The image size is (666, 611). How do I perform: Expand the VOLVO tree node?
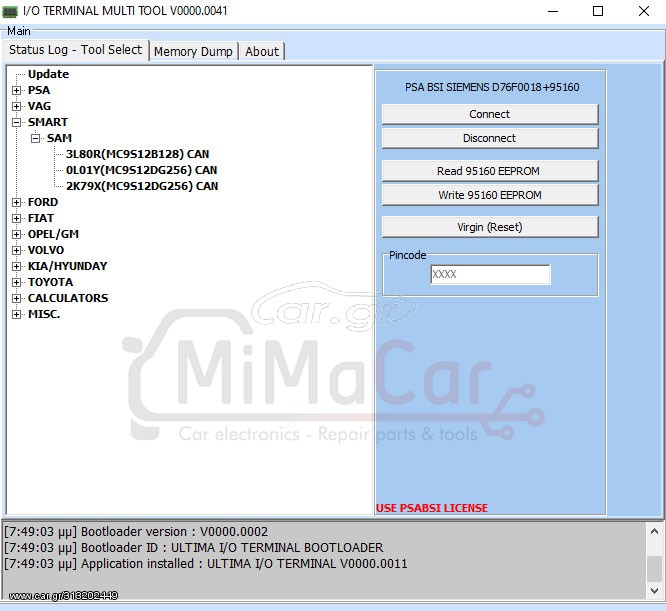17,251
